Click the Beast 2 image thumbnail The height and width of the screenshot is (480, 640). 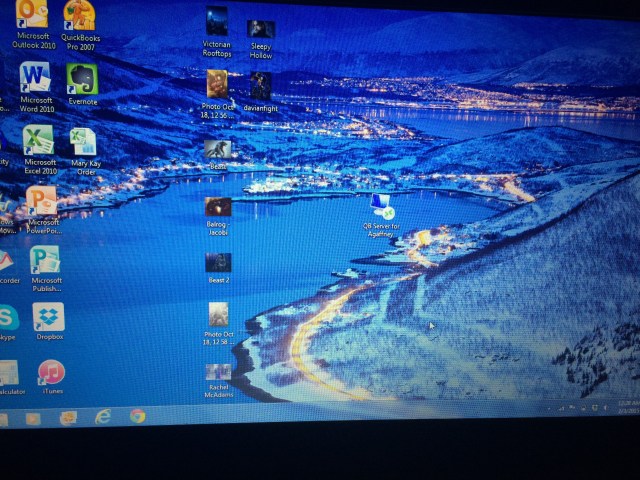218,262
